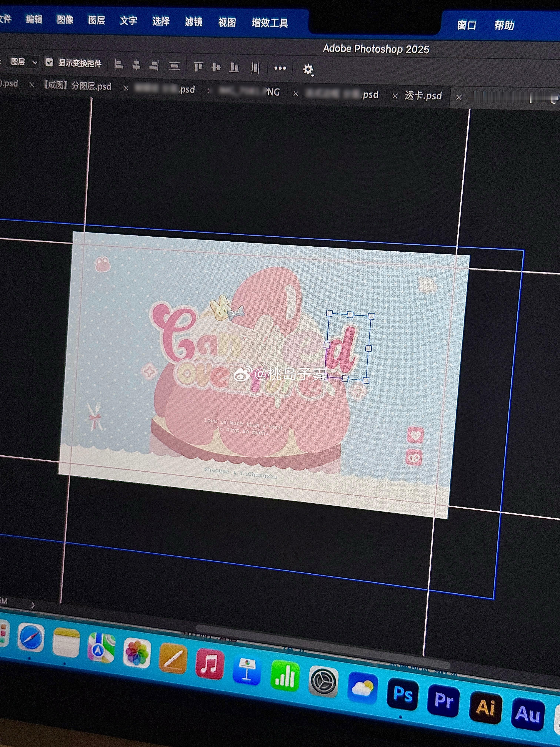Click the align right edges icon

point(154,66)
